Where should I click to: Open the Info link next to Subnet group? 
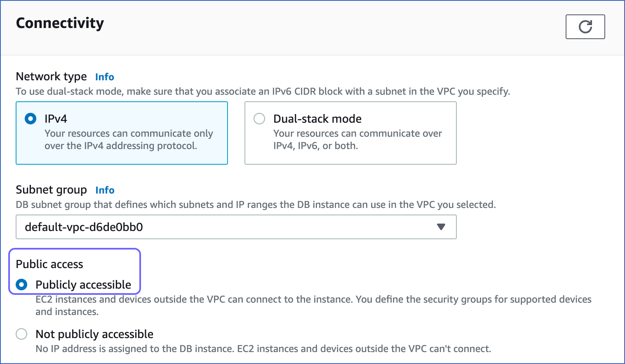(x=105, y=190)
